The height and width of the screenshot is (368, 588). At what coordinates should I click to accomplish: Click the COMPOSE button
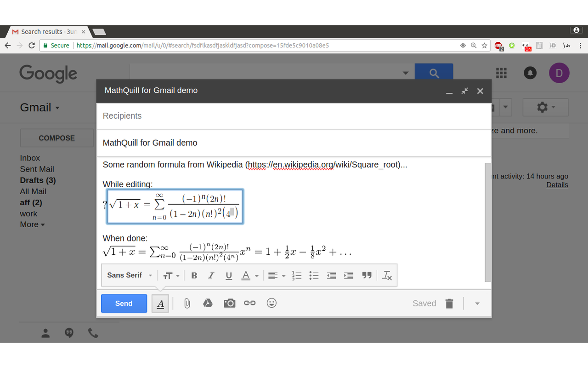[x=57, y=138]
